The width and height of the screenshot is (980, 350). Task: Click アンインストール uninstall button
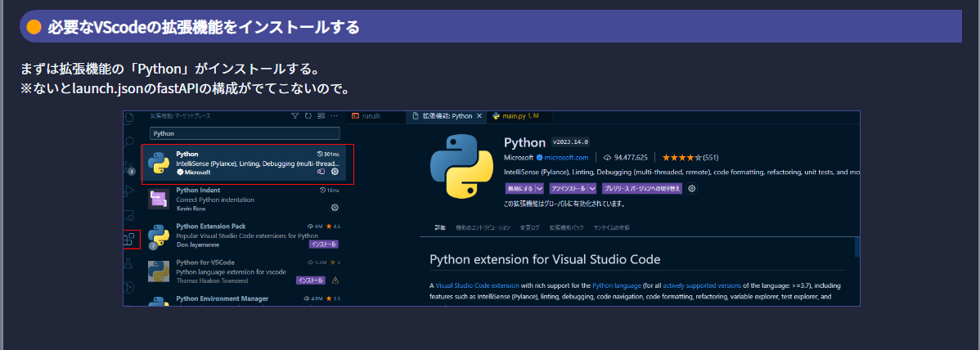click(x=569, y=188)
